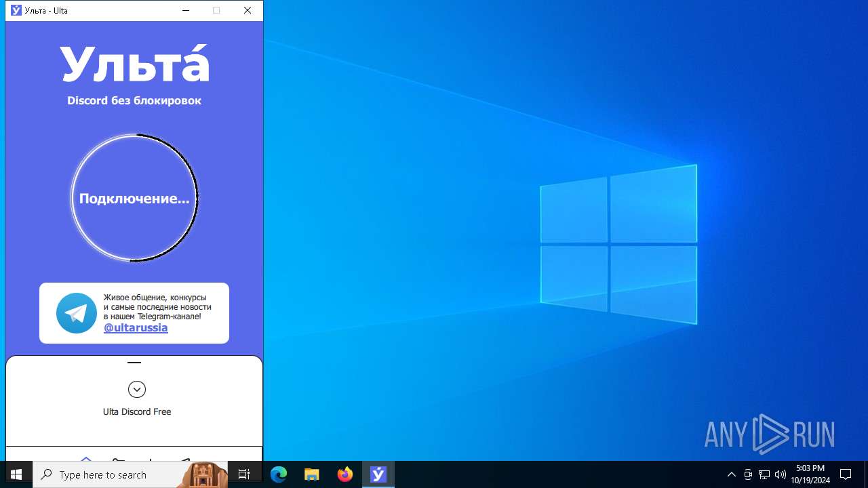Viewport: 868px width, 488px height.
Task: Click the Ulta taskbar app button
Action: (378, 474)
